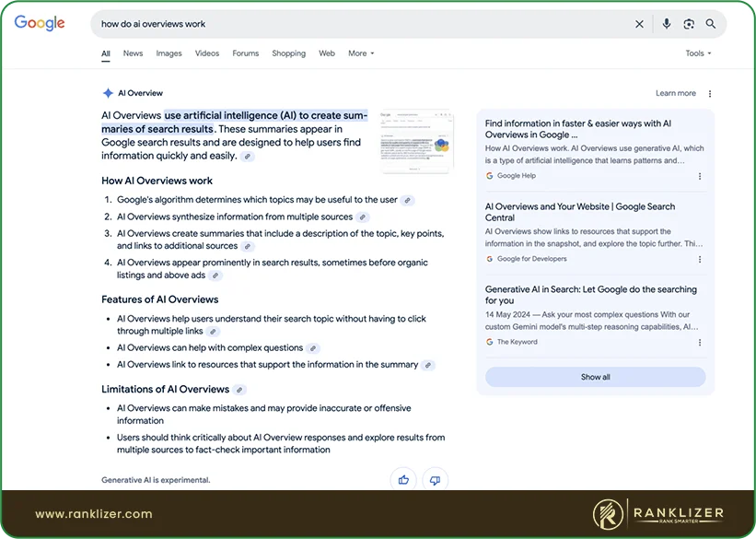The image size is (756, 539).
Task: Click the www.ranklizer.com footer link
Action: coord(94,514)
